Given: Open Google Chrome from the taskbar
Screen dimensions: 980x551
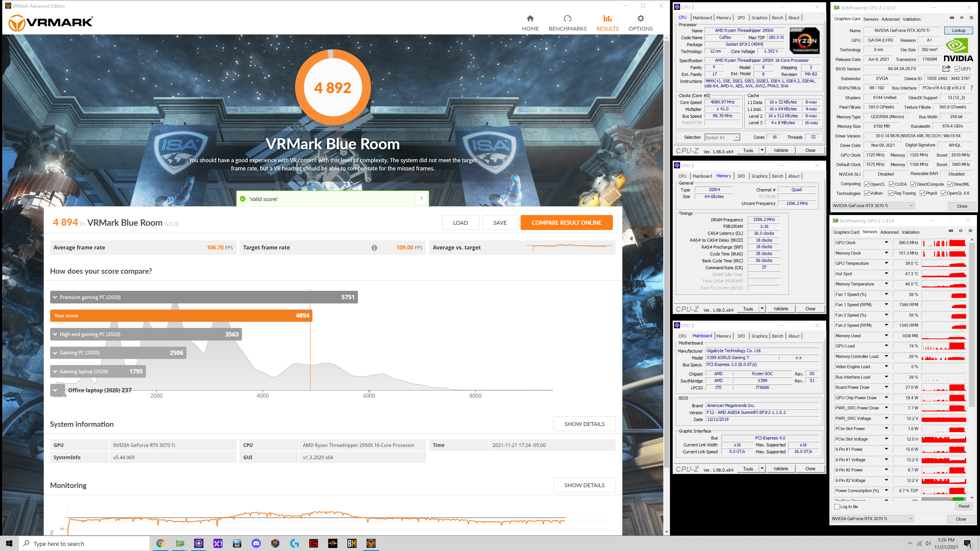Looking at the screenshot, I should 160,543.
